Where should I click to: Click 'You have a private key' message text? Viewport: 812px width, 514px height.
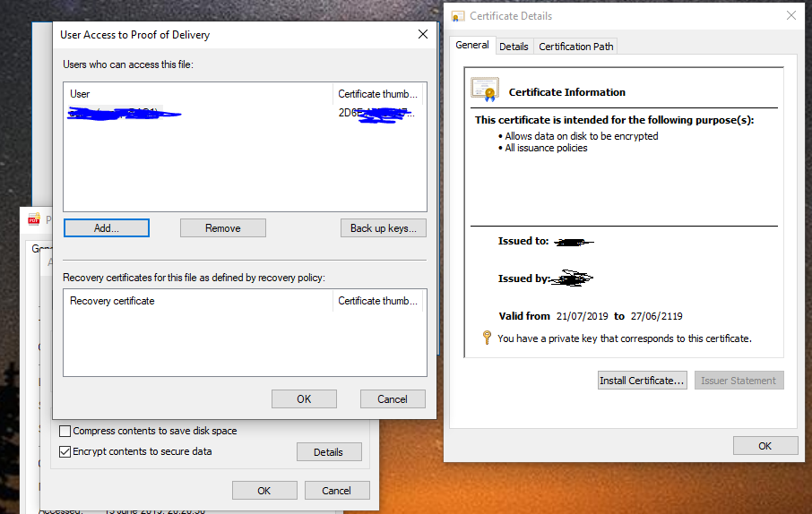(625, 338)
